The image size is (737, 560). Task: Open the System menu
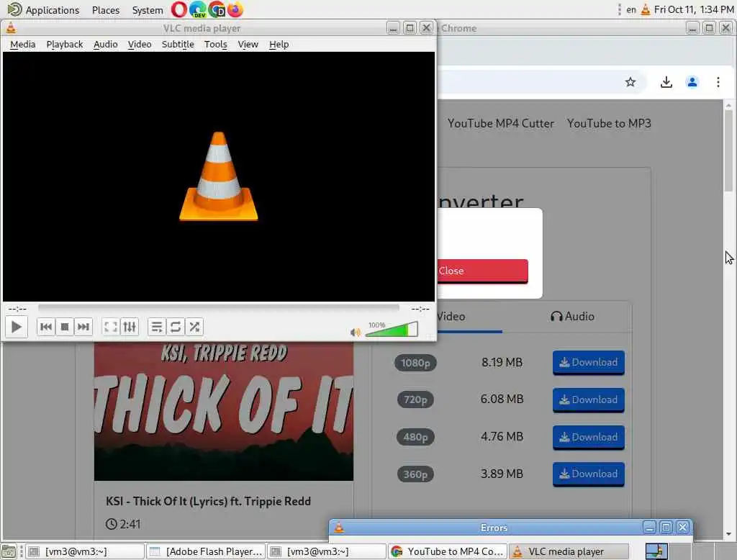point(147,10)
